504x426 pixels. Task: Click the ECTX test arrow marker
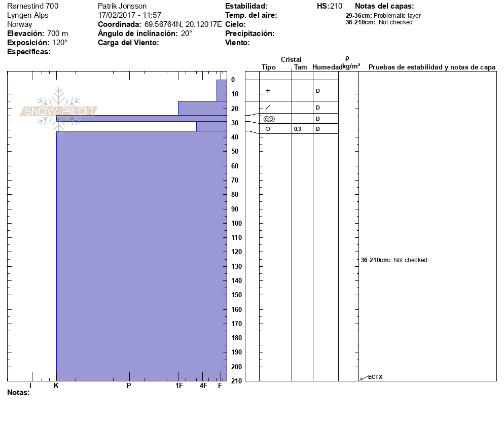(x=362, y=377)
